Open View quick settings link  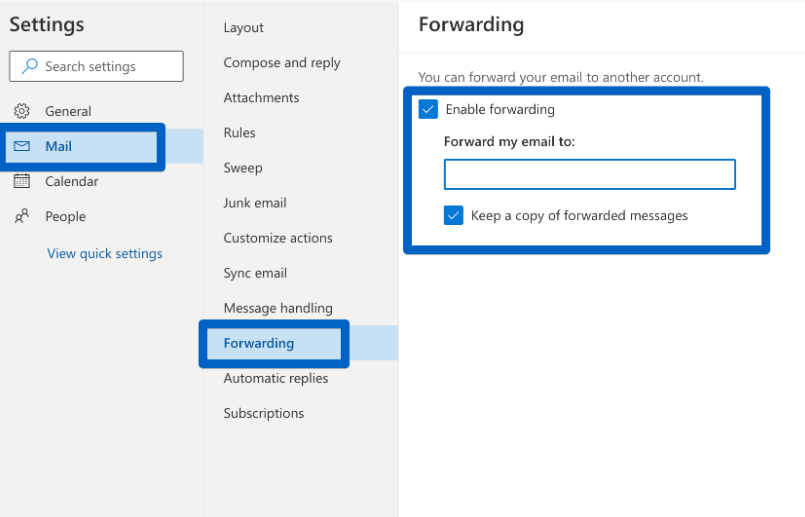[x=105, y=254]
